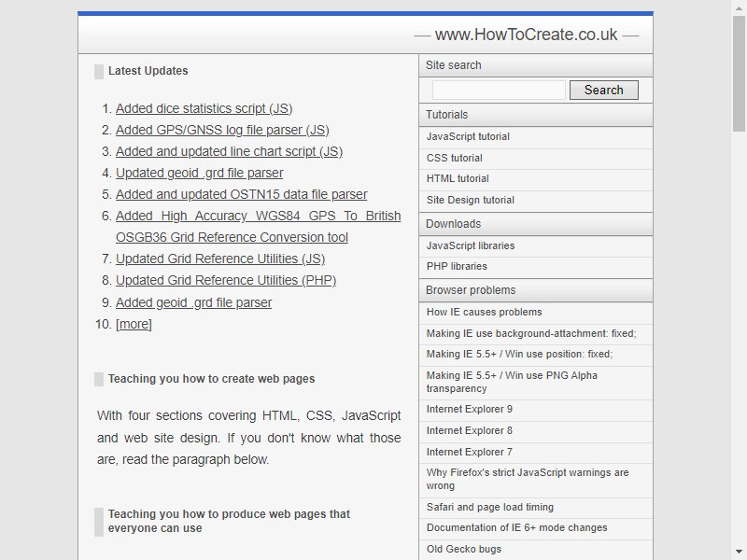Open the High Accuracy WGS84 GPS conversion tool link
The width and height of the screenshot is (747, 560).
coord(259,226)
